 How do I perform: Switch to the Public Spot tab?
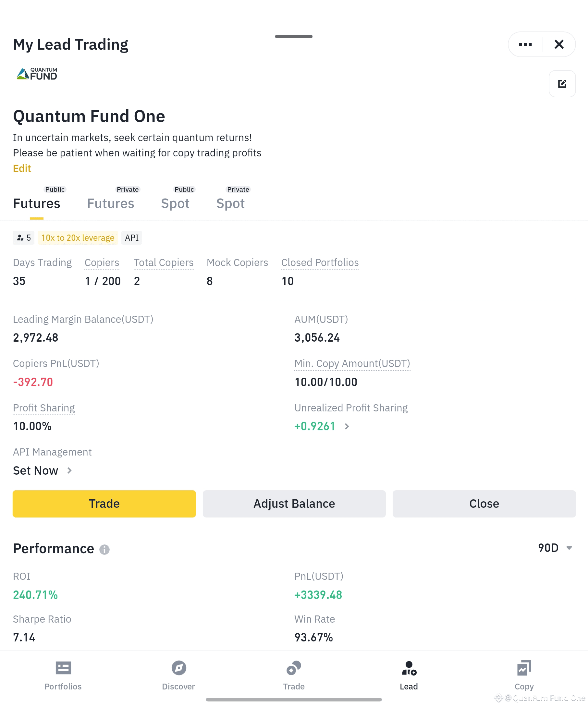pyautogui.click(x=175, y=203)
